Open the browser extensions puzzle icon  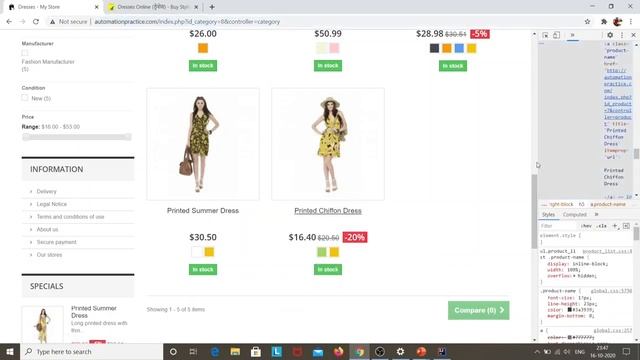[x=604, y=22]
